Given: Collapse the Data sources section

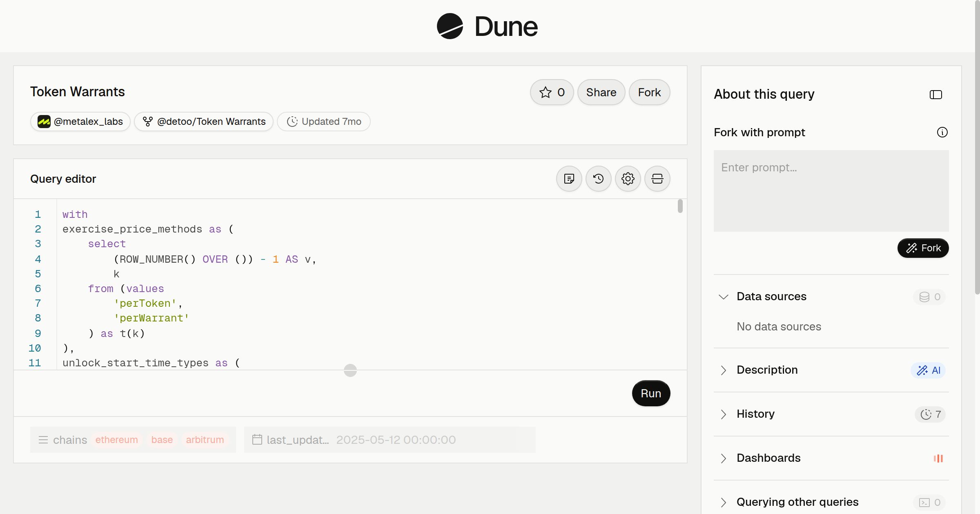Looking at the screenshot, I should pos(723,297).
